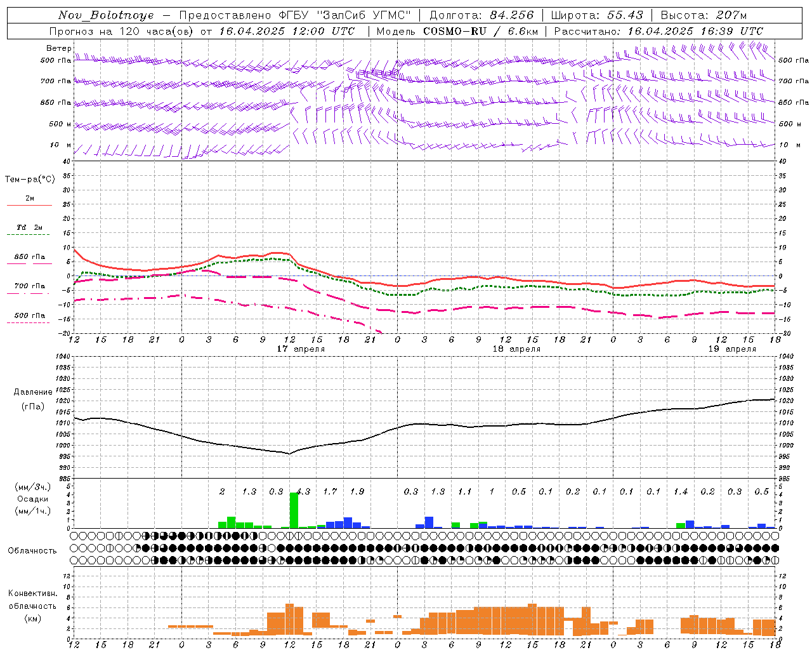Click the Широта: 55.43 value
The width and height of the screenshot is (812, 650).
597,15
